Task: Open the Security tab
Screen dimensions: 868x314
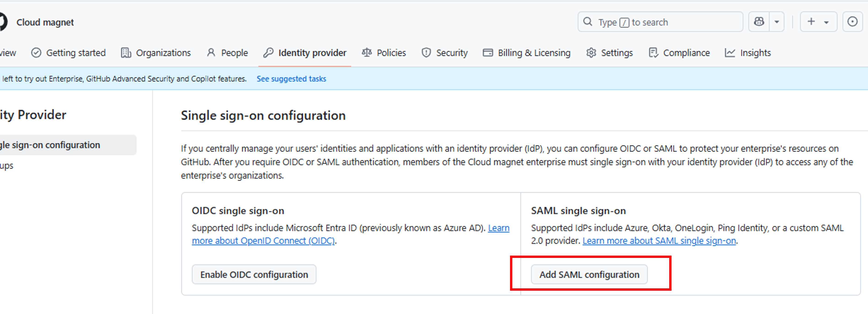Action: [x=444, y=53]
